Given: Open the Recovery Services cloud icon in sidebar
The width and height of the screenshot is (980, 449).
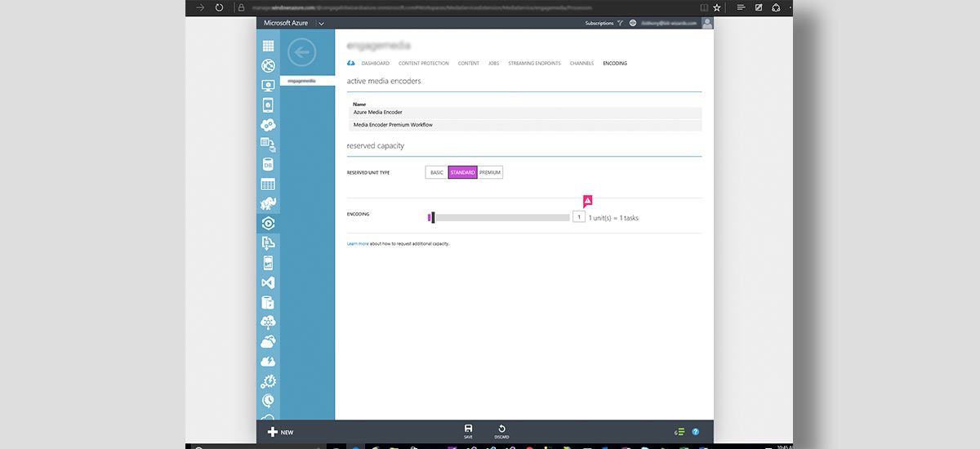Looking at the screenshot, I should coord(268,341).
